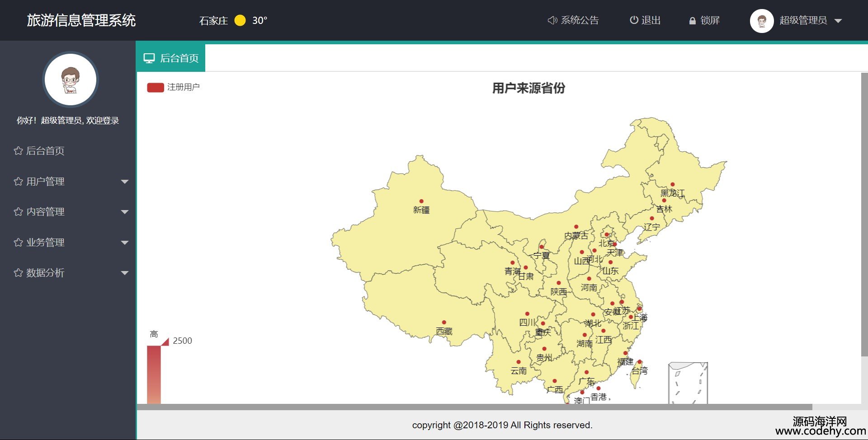
Task: Expand arrow next to 业务管理
Action: coord(125,243)
